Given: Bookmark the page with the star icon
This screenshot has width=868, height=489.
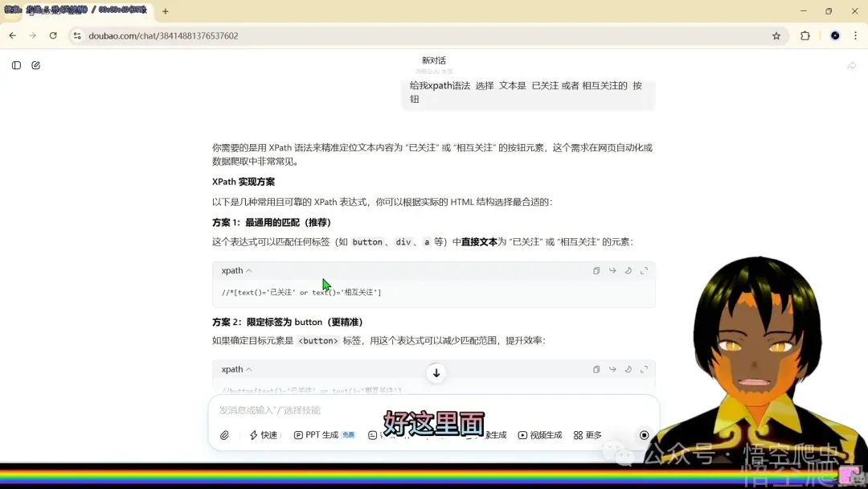Looking at the screenshot, I should [776, 35].
